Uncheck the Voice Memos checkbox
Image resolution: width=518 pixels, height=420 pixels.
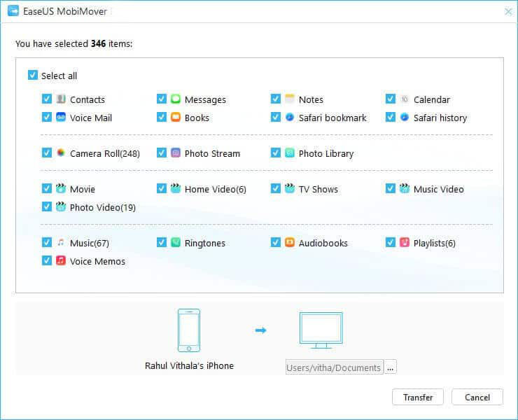(47, 260)
